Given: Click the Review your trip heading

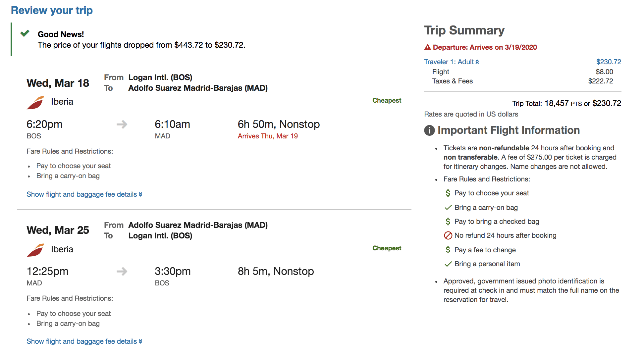Looking at the screenshot, I should 52,10.
